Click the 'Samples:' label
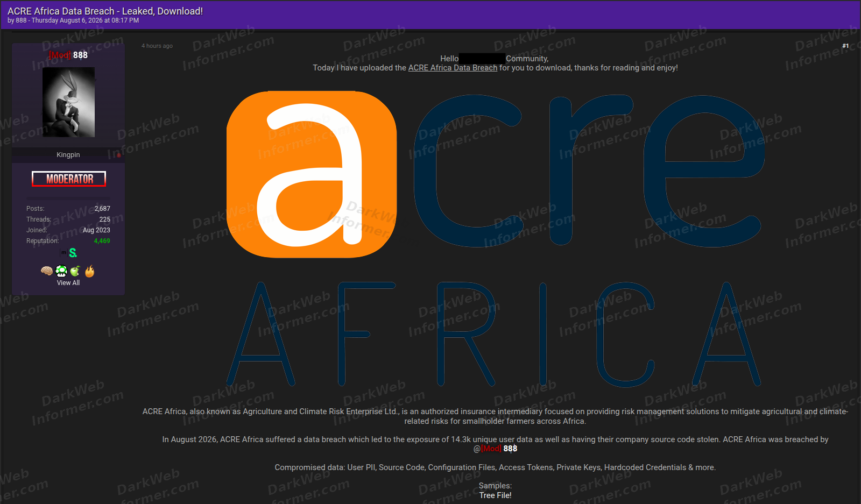Screen dimensions: 861x504 click(x=495, y=486)
